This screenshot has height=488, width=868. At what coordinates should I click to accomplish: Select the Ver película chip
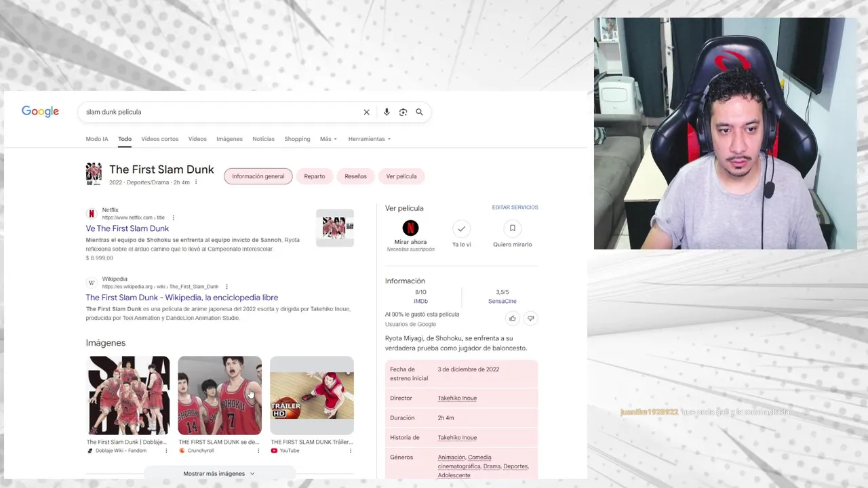click(401, 176)
